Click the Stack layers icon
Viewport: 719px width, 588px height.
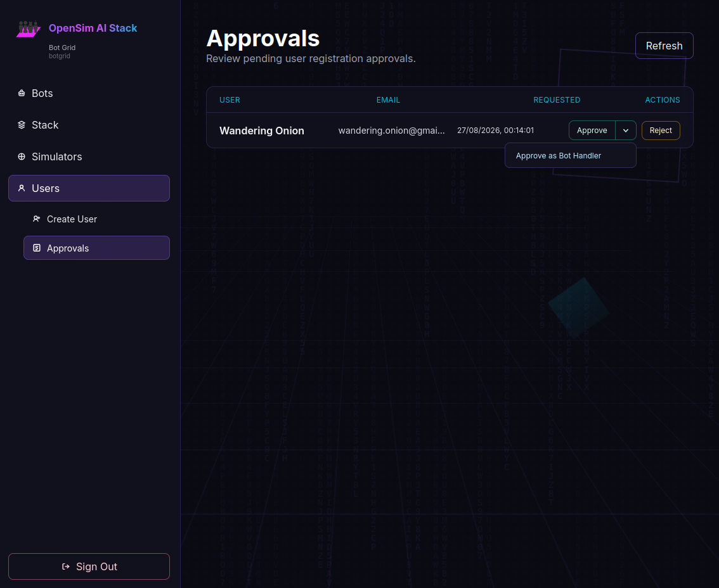22,125
